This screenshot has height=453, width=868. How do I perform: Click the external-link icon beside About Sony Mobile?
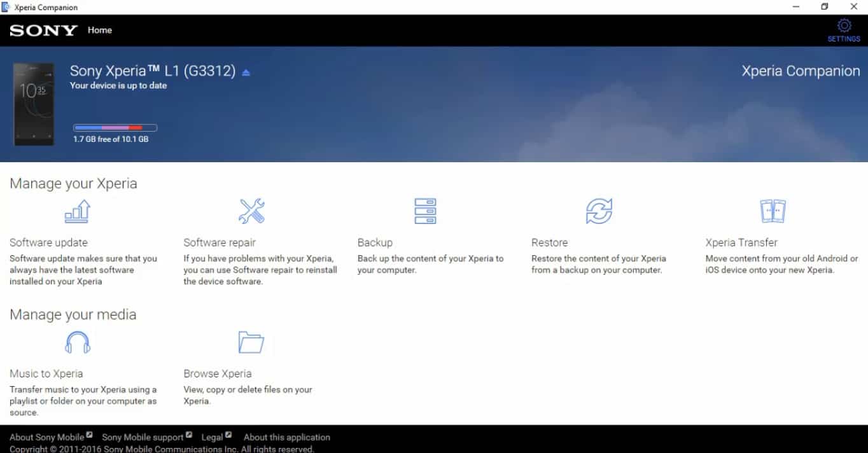point(90,435)
